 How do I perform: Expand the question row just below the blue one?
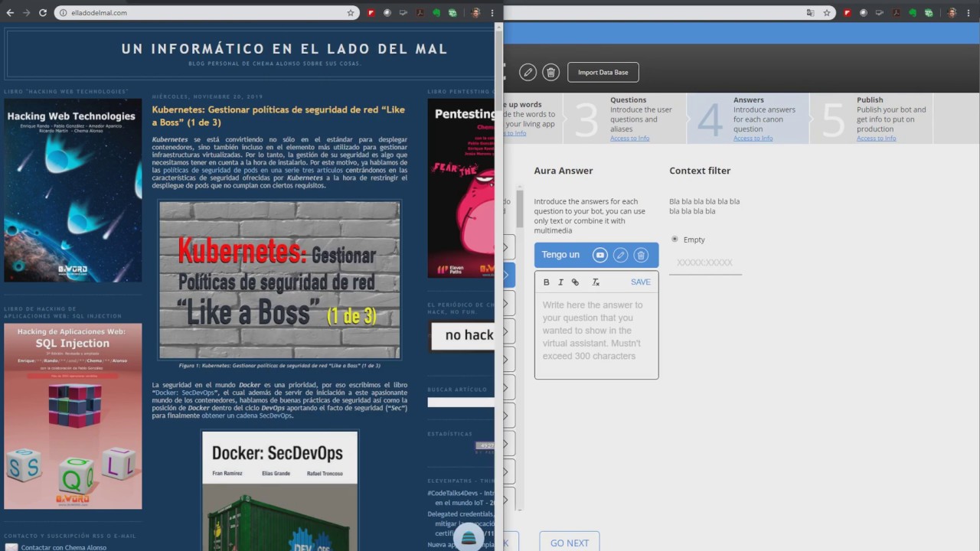(x=508, y=303)
